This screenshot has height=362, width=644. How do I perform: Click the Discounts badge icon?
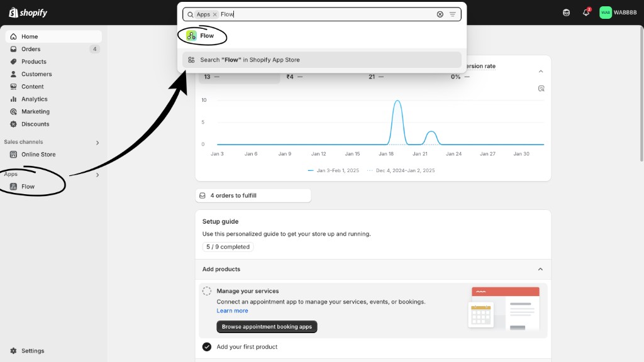14,124
